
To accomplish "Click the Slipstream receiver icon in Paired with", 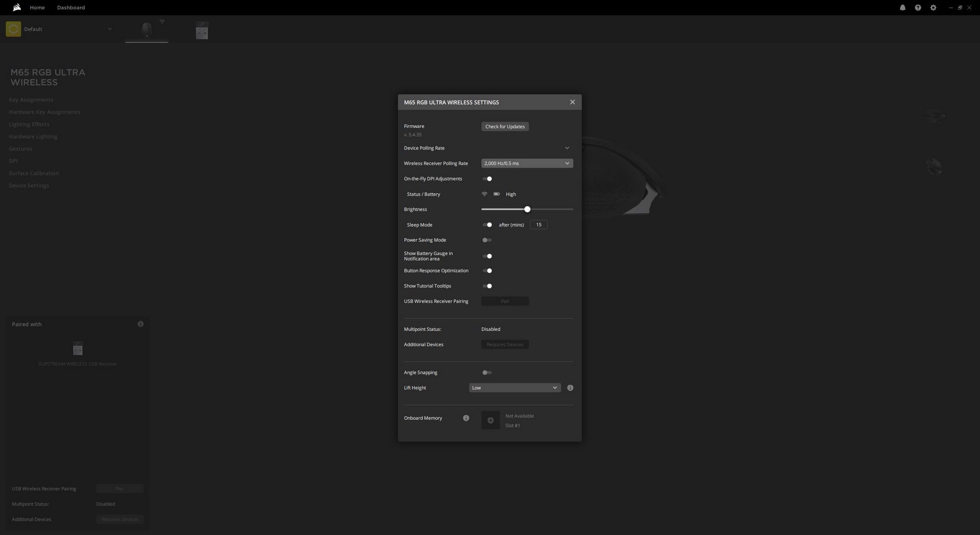I will tap(78, 349).
